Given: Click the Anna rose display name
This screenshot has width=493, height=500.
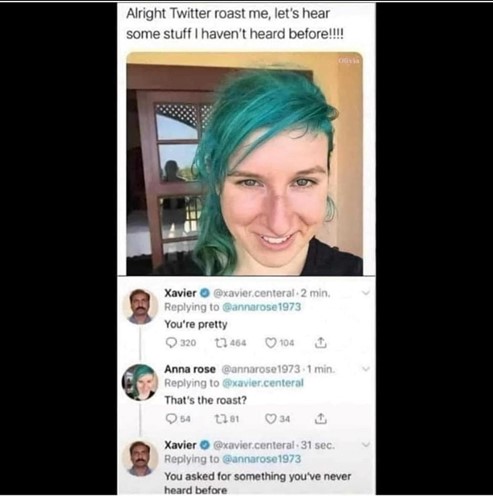Looking at the screenshot, I should [x=190, y=369].
